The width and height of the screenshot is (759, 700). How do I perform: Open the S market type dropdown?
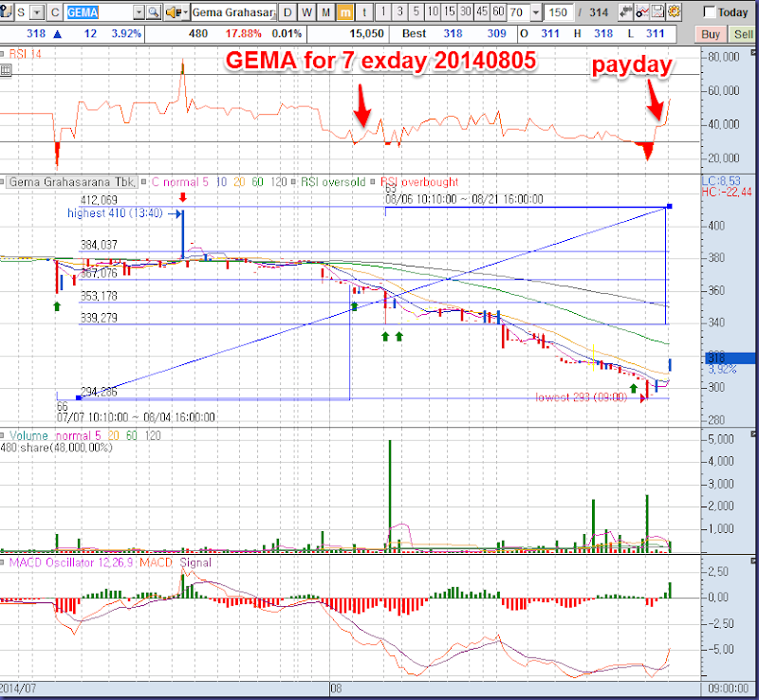point(37,12)
